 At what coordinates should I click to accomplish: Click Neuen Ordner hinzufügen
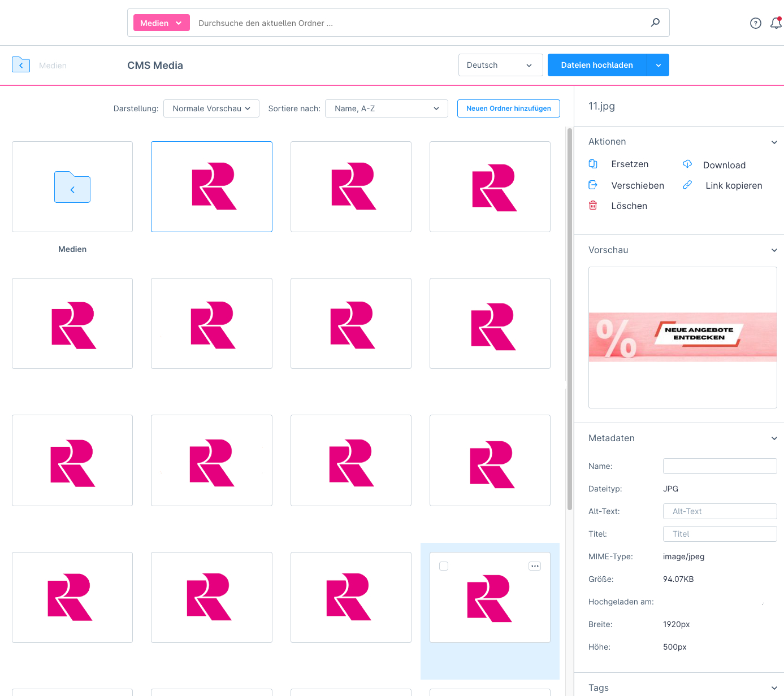[x=509, y=108]
